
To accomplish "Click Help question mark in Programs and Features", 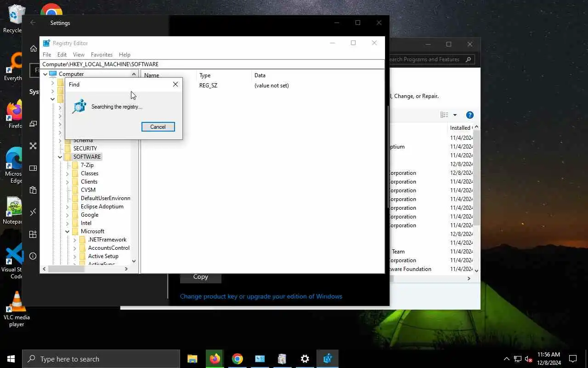I will (x=469, y=115).
